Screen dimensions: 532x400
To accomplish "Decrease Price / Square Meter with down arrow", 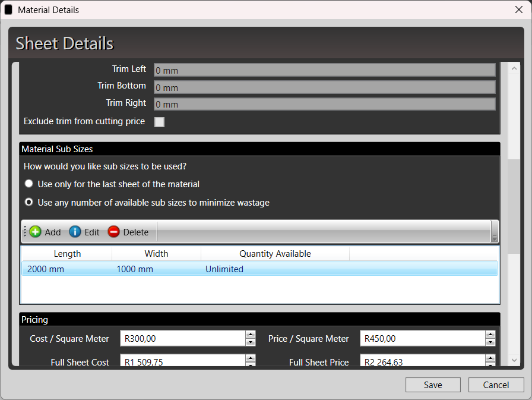I will [x=490, y=342].
